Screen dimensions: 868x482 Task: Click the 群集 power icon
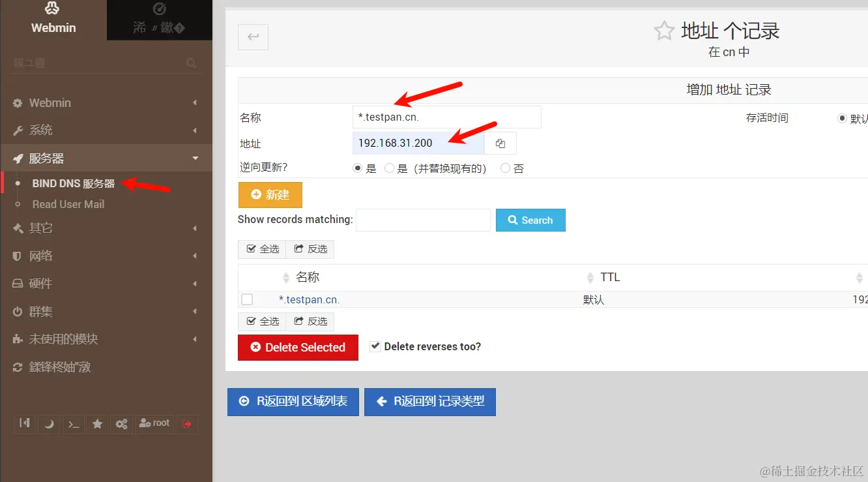coord(18,312)
